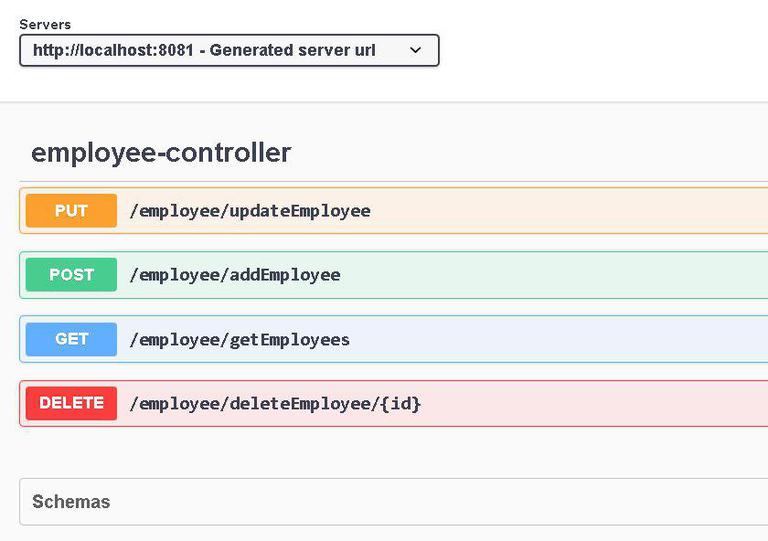Viewport: 768px width, 541px height.
Task: Click the employee-controller heading text
Action: 161,153
